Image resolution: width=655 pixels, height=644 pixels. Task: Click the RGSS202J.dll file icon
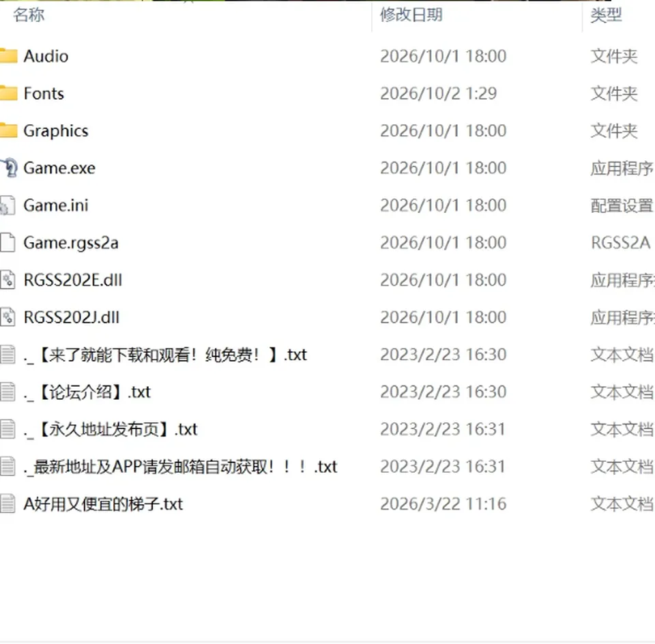(8, 317)
